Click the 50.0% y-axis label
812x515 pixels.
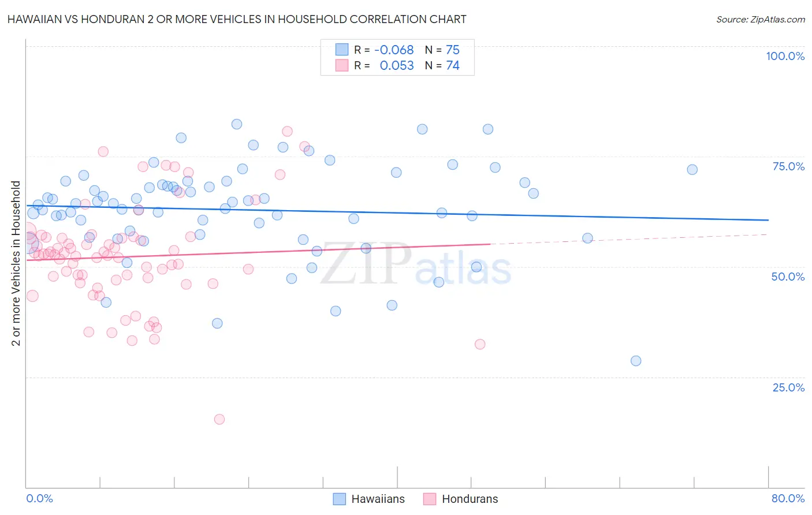pos(788,277)
